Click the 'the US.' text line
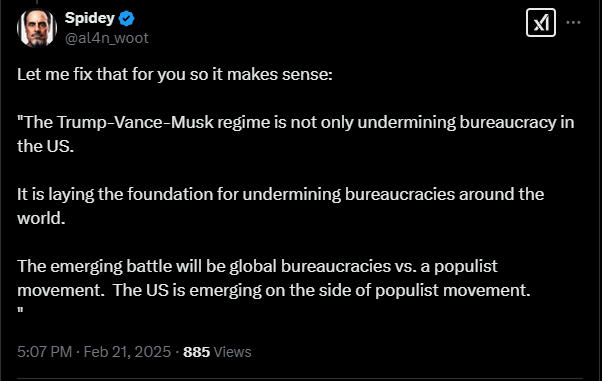Screen dimensions: 602x381 click(45, 146)
